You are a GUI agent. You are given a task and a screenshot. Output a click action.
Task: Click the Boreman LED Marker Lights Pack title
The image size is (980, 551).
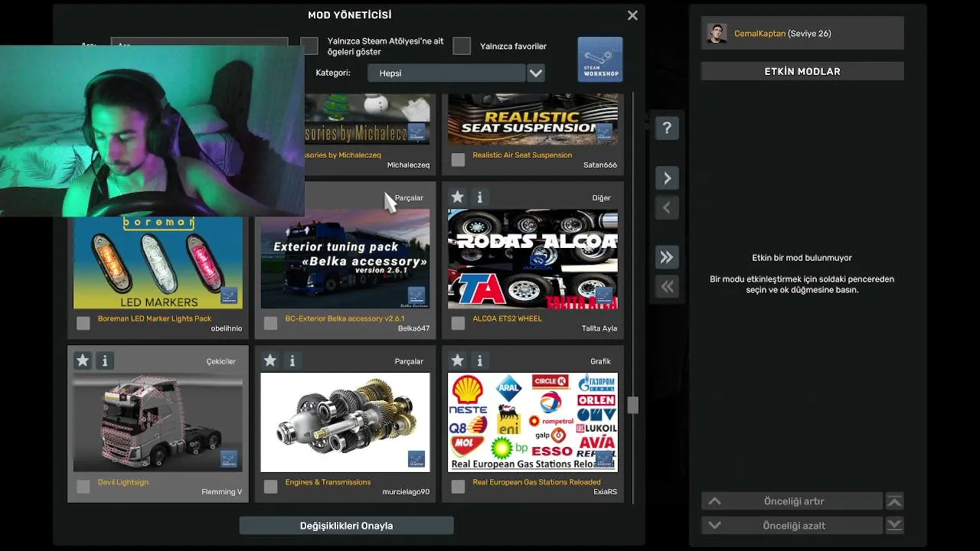click(x=155, y=318)
